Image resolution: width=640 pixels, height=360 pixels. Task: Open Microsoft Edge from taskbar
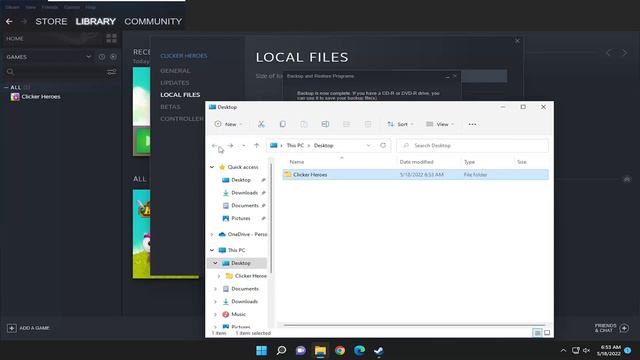pyautogui.click(x=359, y=350)
